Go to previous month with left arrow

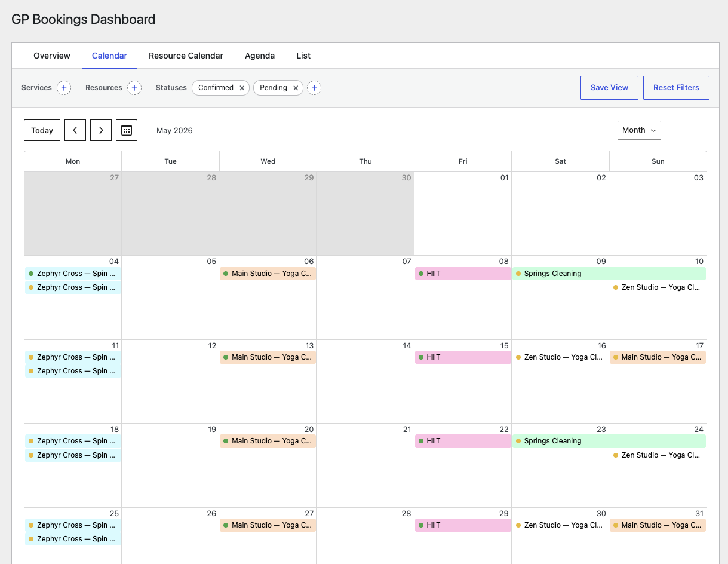coord(75,130)
